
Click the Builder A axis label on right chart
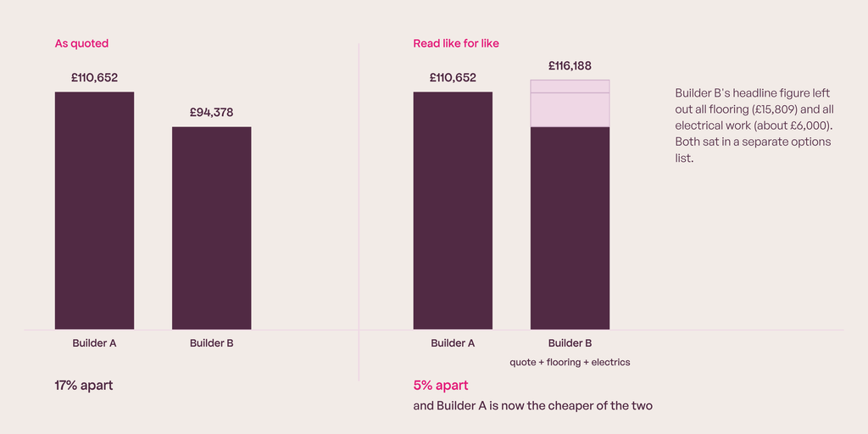453,342
